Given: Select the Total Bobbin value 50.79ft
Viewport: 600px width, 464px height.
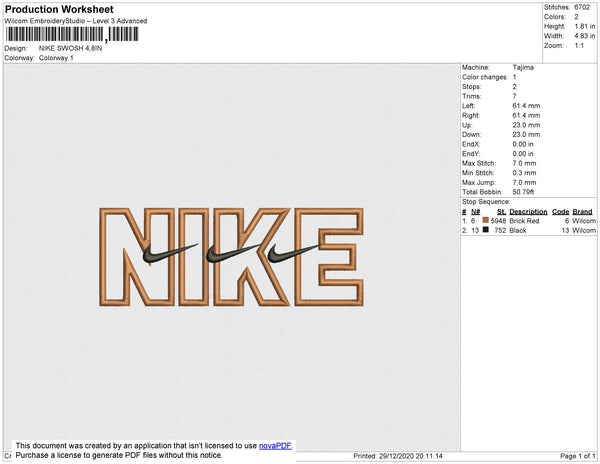Looking at the screenshot, I should [x=523, y=192].
